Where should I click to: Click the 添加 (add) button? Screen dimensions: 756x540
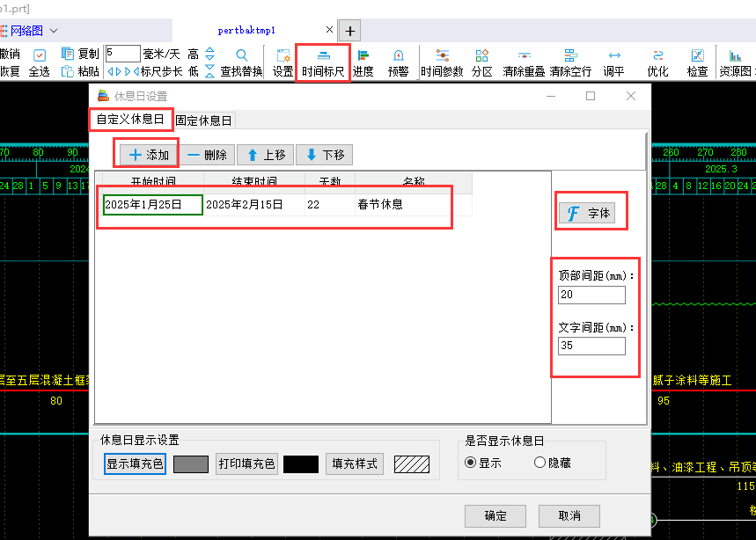coord(149,155)
